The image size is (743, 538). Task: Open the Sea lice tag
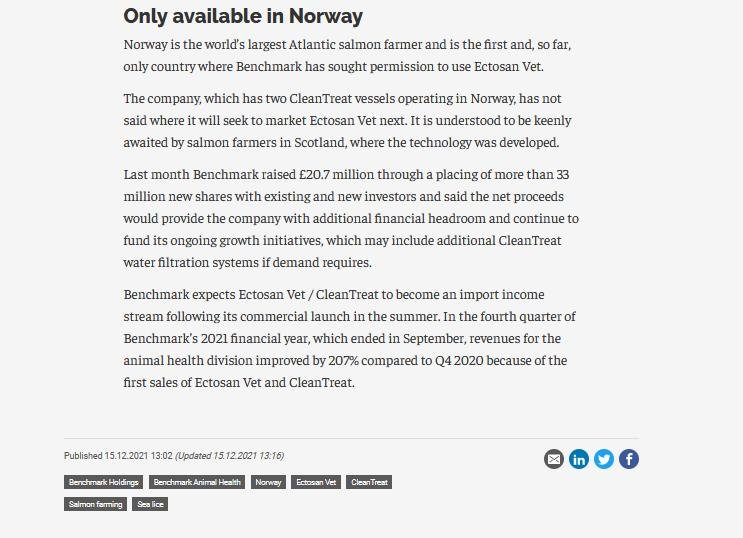point(150,504)
